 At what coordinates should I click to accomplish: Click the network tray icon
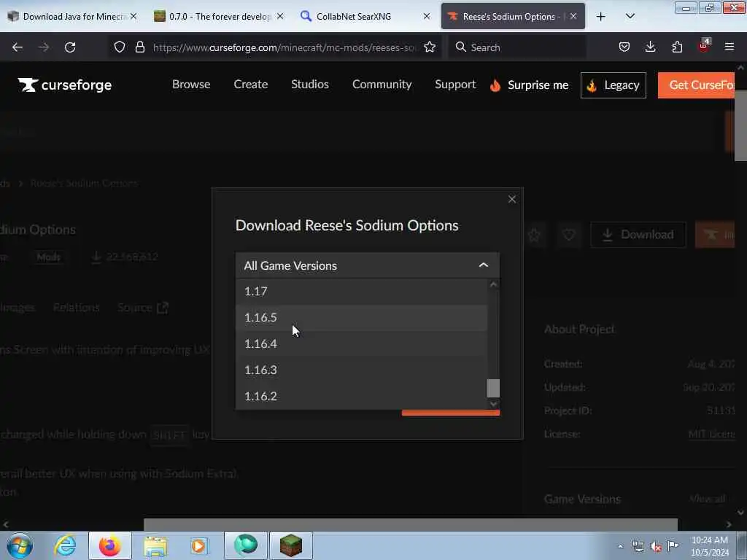tap(638, 546)
